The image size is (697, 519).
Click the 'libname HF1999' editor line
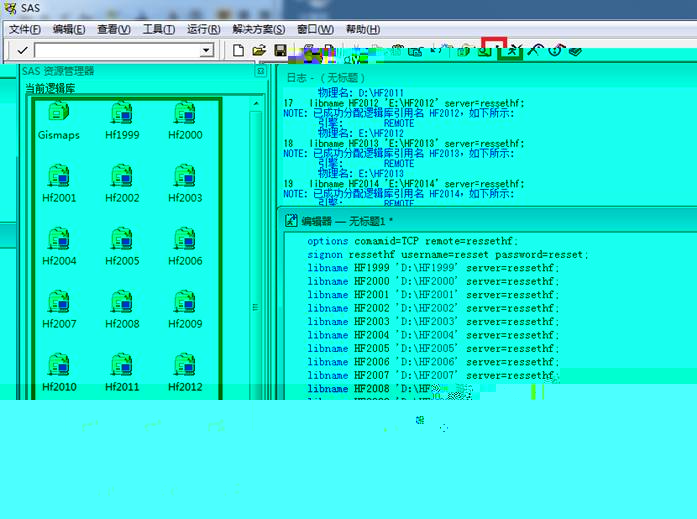click(x=433, y=268)
